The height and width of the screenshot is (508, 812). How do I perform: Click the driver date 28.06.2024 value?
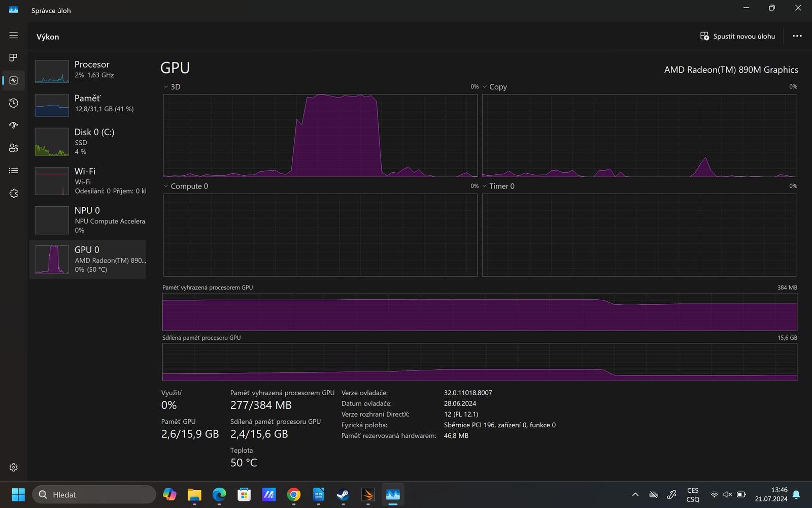460,403
